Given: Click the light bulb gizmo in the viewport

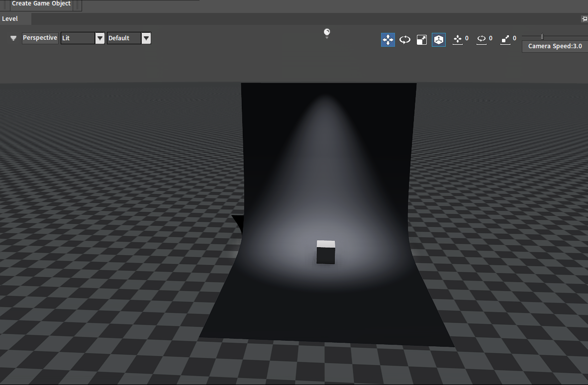Looking at the screenshot, I should point(327,33).
